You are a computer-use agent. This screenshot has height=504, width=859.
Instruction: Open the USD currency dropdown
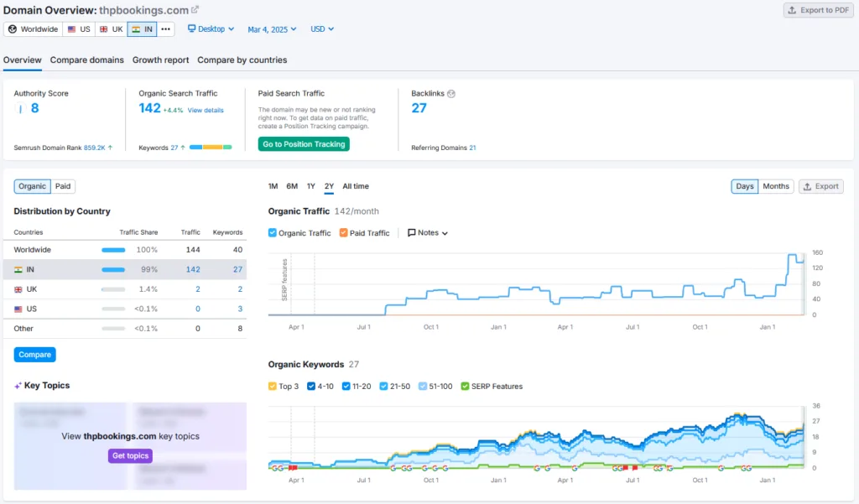[x=322, y=29]
